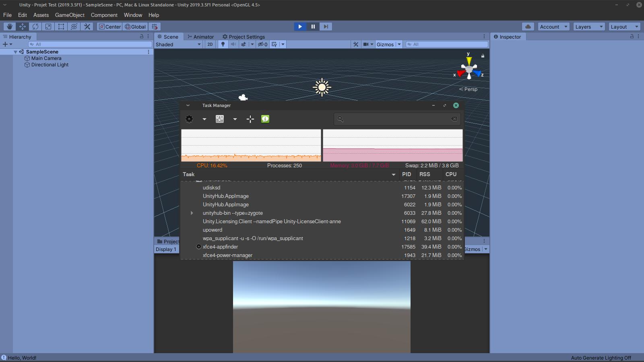Clear the Task Manager search field
Viewport: 644px width, 362px height.
(454, 119)
